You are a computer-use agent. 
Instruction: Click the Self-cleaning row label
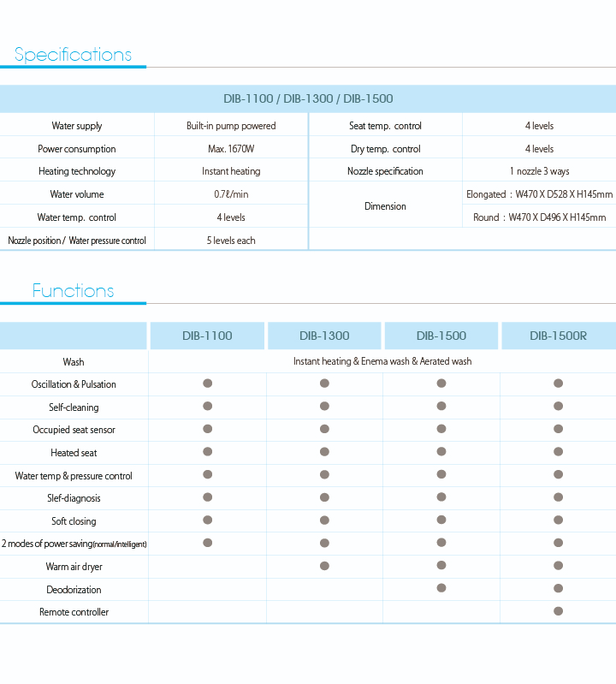click(74, 407)
